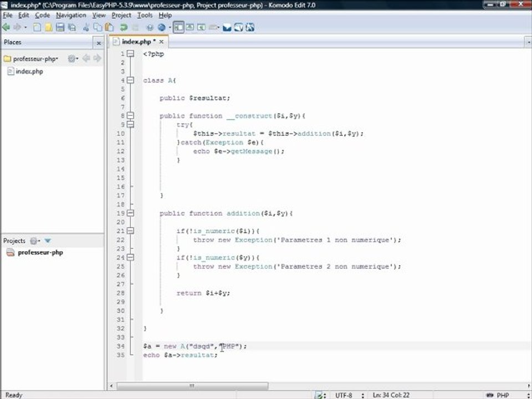The width and height of the screenshot is (532, 399).
Task: Toggle the left pane visibility button
Action: coord(178,27)
